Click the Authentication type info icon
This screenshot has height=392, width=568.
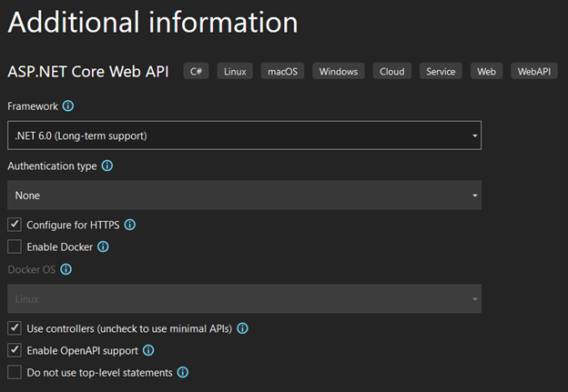[x=107, y=166]
